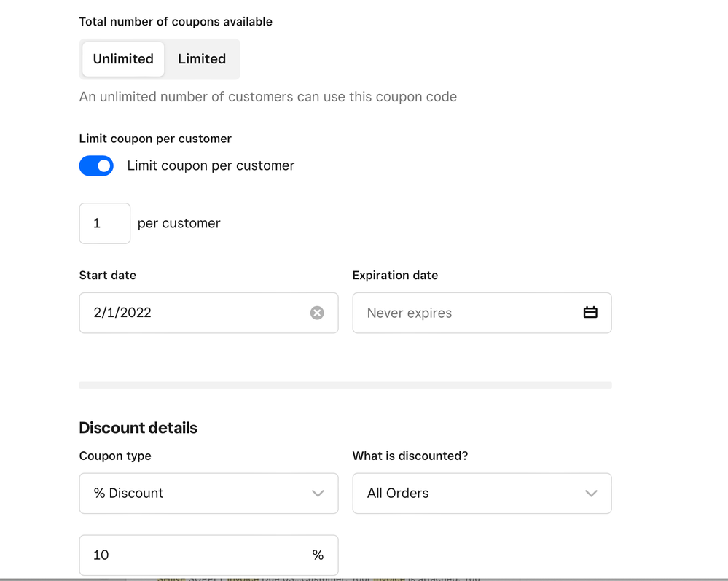Viewport: 728px width, 581px height.
Task: Clear the start date with the X icon
Action: 317,313
